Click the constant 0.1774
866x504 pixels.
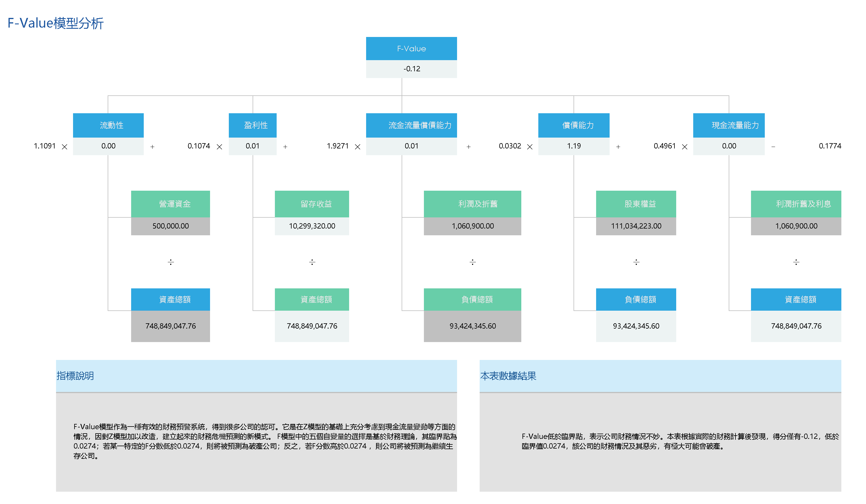tap(830, 146)
